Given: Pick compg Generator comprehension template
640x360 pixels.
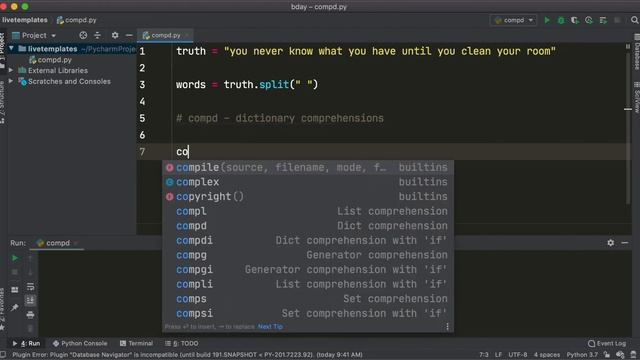Looking at the screenshot, I should pos(308,255).
